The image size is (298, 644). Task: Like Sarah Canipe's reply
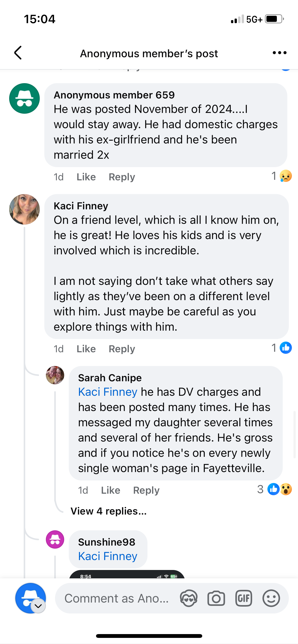click(111, 490)
